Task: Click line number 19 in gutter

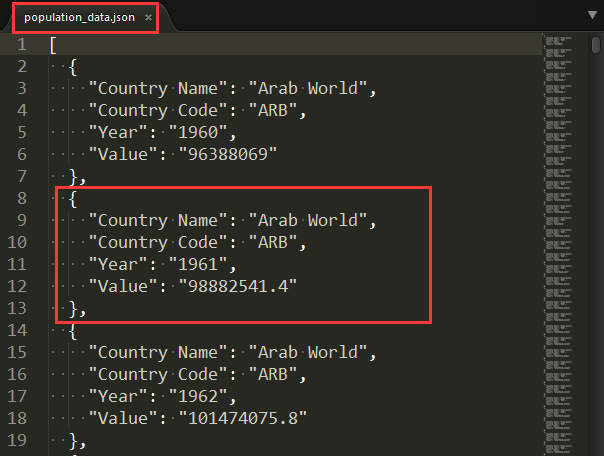Action: [x=17, y=441]
